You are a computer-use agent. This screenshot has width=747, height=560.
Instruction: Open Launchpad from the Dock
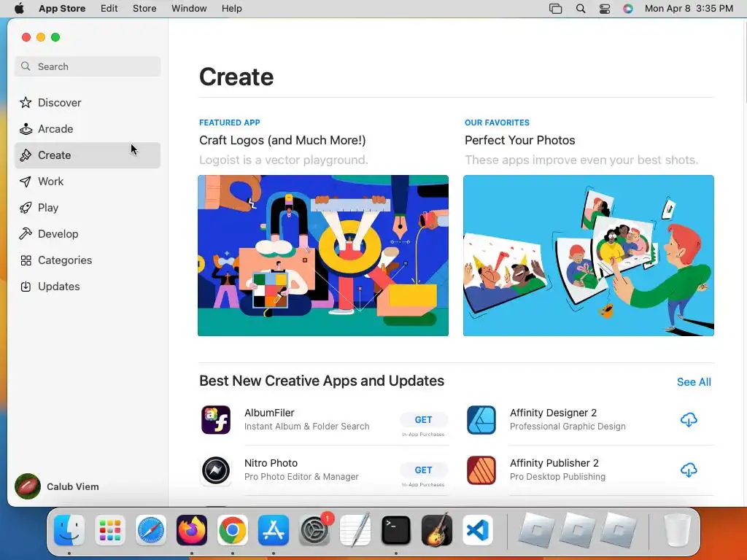(110, 530)
